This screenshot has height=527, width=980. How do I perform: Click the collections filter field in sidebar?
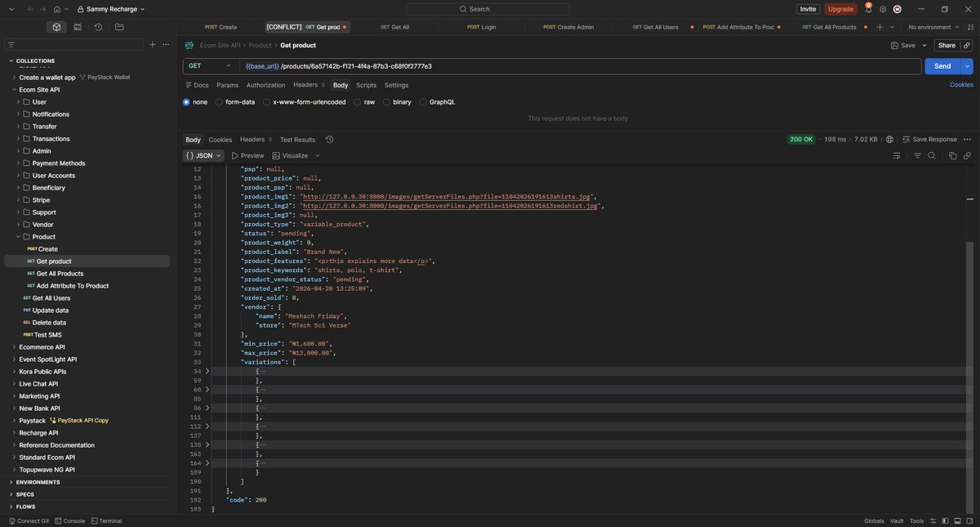tap(73, 44)
